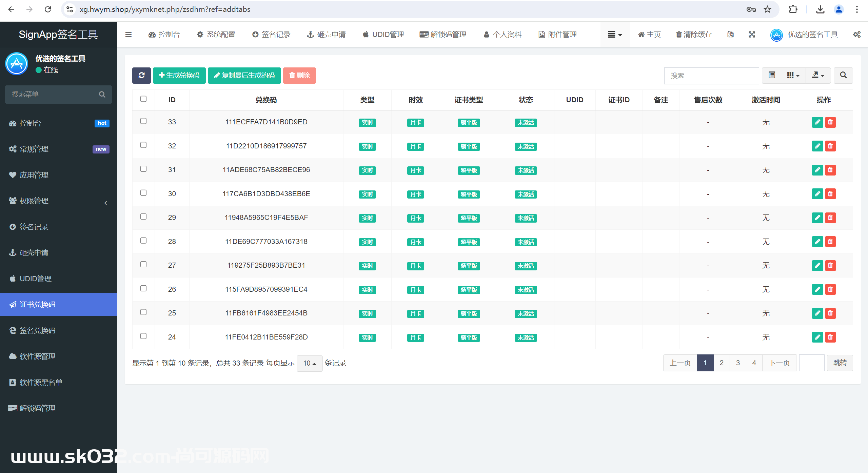Click the password key icon in address bar
Viewport: 868px width, 473px height.
coord(751,9)
